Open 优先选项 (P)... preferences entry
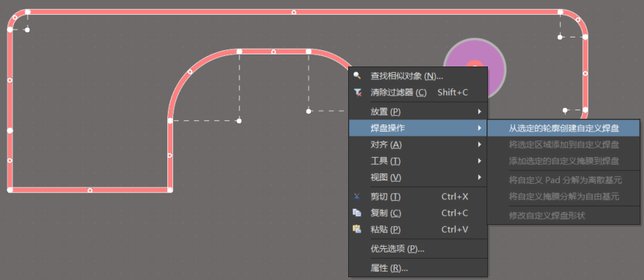 click(x=418, y=249)
